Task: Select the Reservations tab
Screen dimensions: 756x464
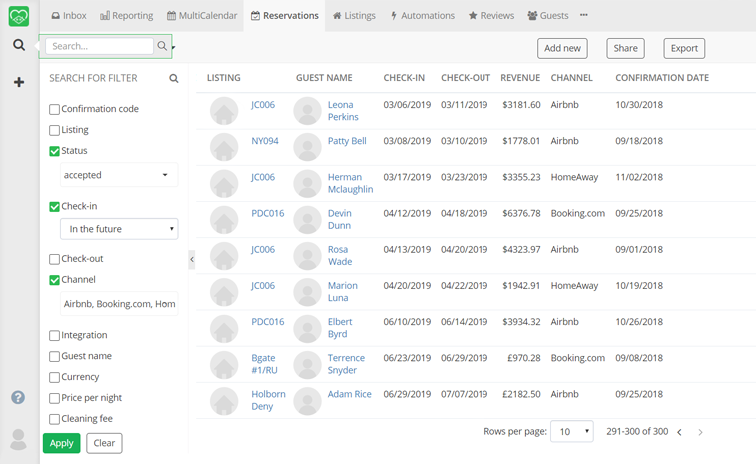Action: tap(284, 15)
